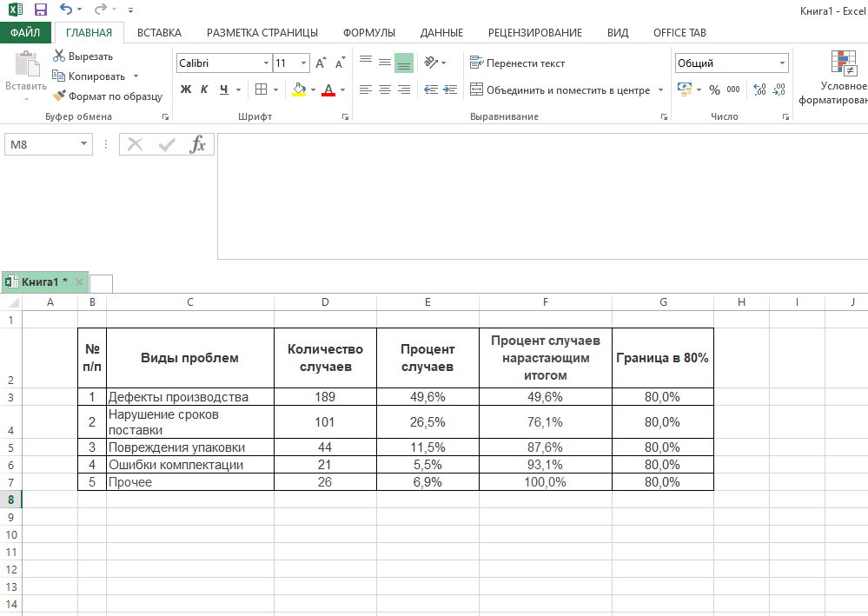
Task: Open Буфер обмена dialog launcher
Action: point(165,116)
